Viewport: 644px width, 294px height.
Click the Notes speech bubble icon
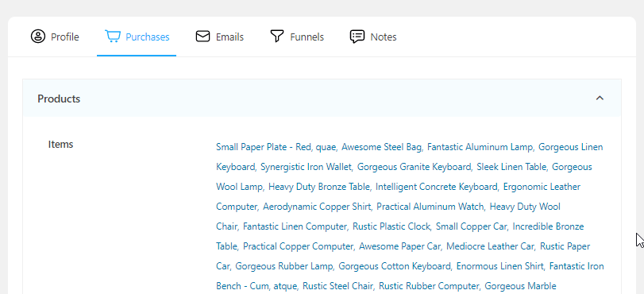357,37
